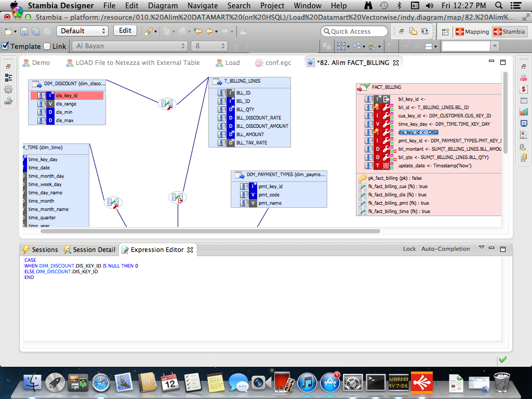Click the dollar sign icon in right sidebar
The image size is (532, 399).
click(x=524, y=89)
